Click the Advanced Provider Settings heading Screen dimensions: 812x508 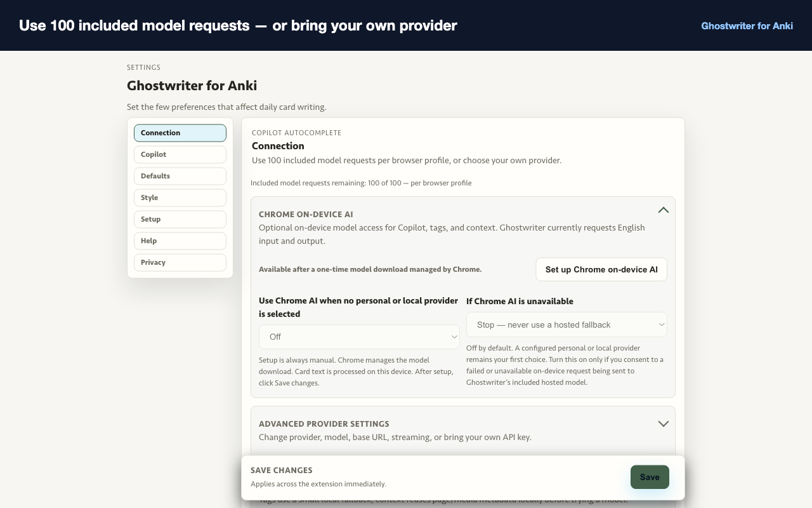[324, 424]
